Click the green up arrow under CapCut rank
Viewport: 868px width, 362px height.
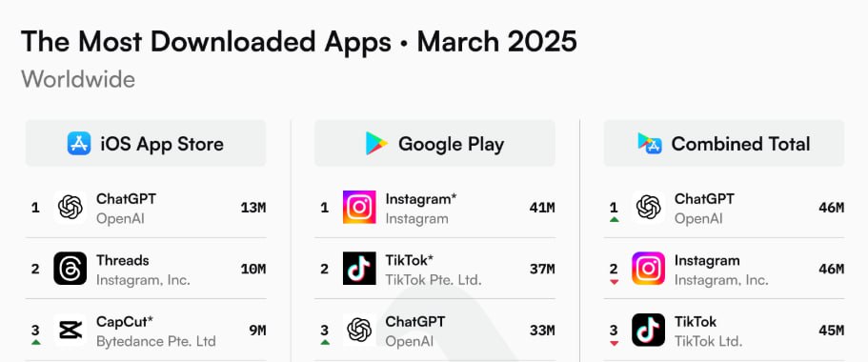[x=36, y=342]
